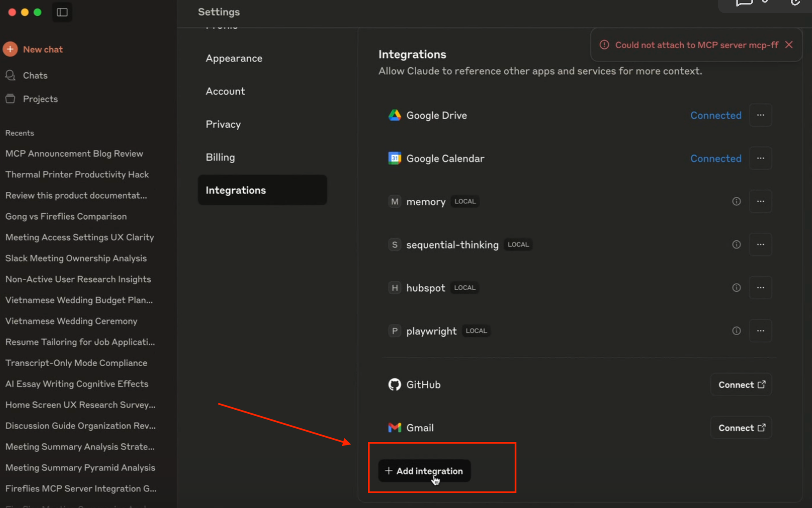This screenshot has width=812, height=508.
Task: Click the Google Drive logo icon
Action: 395,115
